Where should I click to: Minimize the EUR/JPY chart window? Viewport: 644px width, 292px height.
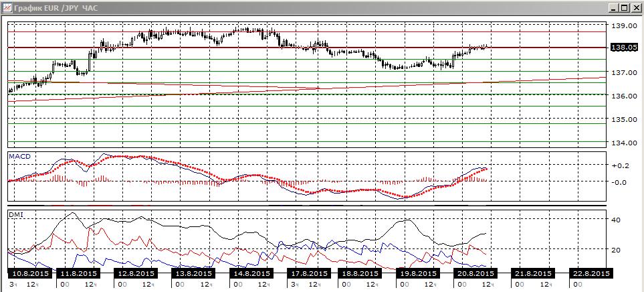[613, 8]
